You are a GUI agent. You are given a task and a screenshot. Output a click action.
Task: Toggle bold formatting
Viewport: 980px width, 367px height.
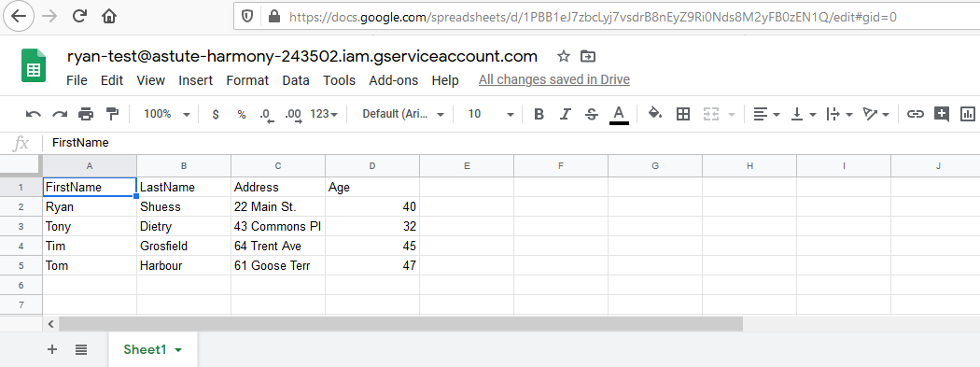click(x=539, y=114)
